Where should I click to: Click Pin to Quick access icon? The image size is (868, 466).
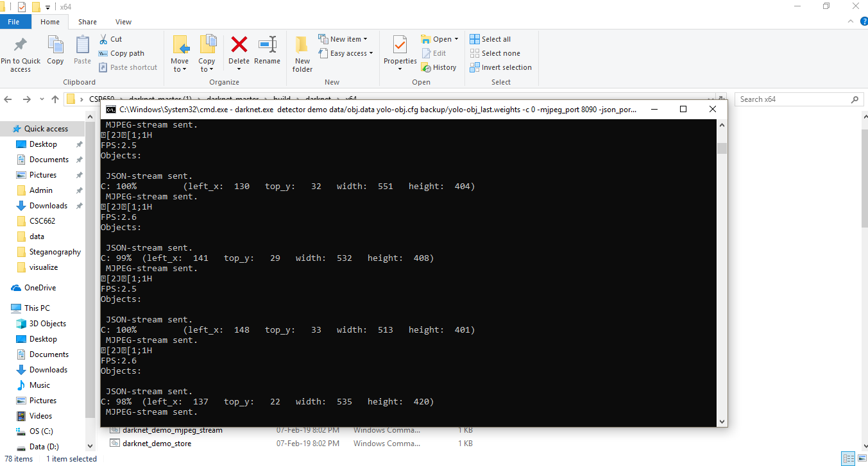pyautogui.click(x=21, y=45)
